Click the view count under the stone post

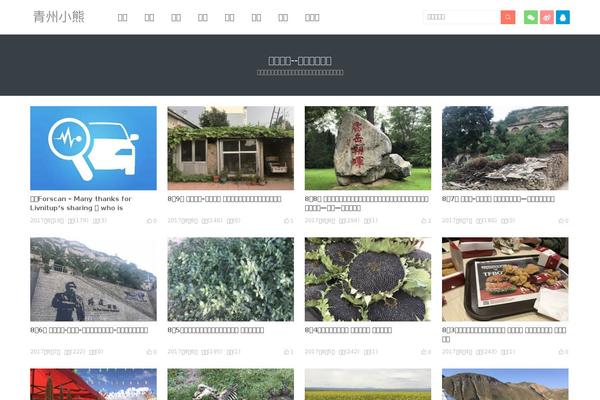point(349,220)
